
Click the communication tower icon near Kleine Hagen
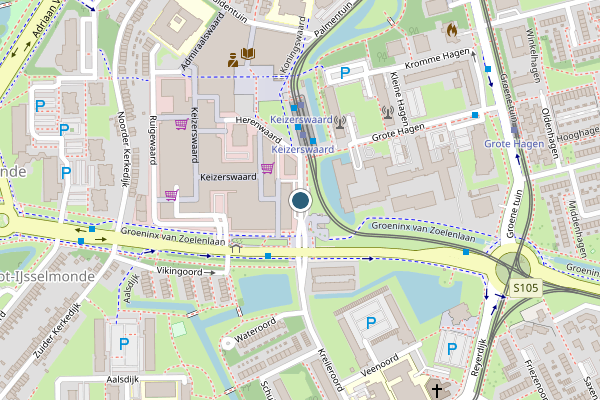pyautogui.click(x=387, y=112)
